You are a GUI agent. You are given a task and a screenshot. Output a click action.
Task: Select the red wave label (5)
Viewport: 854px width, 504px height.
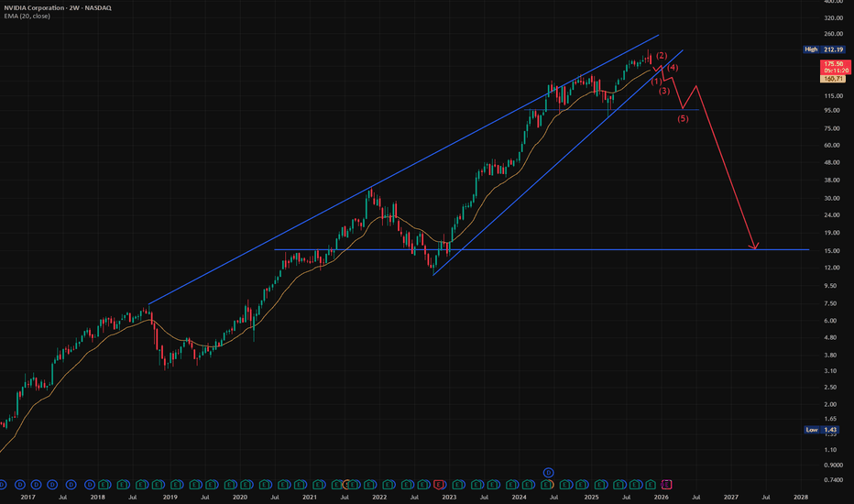[x=683, y=119]
